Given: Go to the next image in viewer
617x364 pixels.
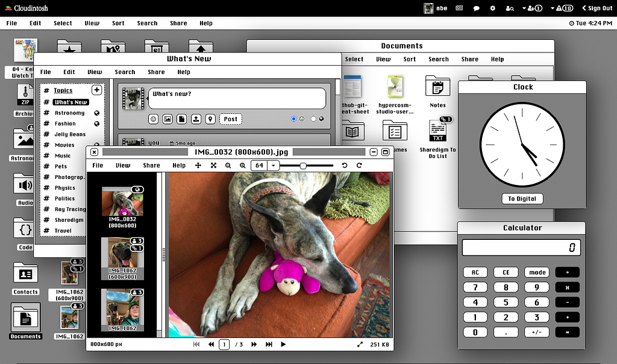Looking at the screenshot, I should [x=254, y=344].
